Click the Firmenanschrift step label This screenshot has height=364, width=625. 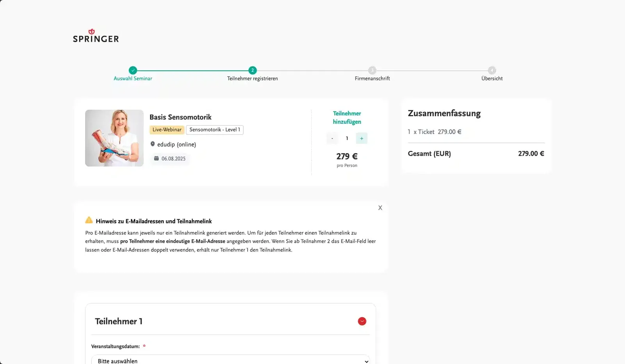(372, 78)
